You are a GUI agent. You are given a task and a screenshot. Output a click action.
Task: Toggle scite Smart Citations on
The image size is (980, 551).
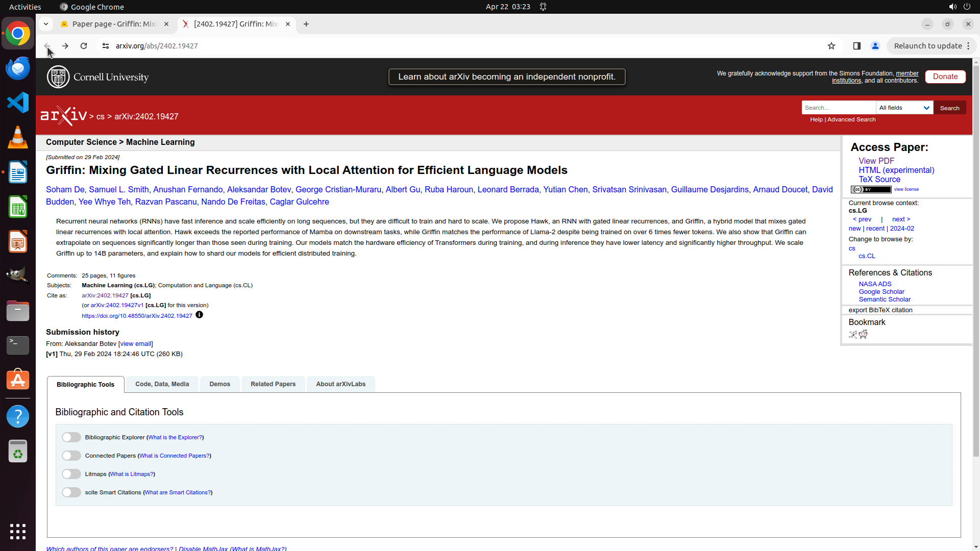(71, 492)
